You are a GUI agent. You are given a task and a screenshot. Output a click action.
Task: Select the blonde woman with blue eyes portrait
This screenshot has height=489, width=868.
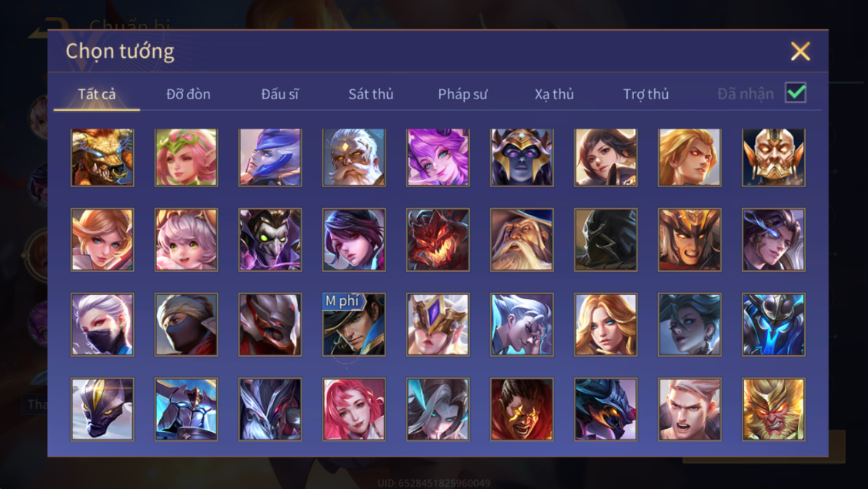click(606, 324)
